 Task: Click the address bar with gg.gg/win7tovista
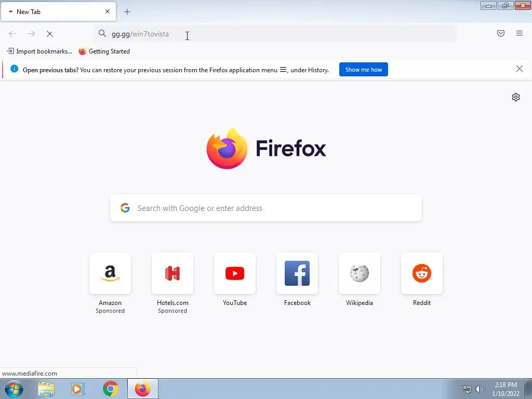coord(275,34)
